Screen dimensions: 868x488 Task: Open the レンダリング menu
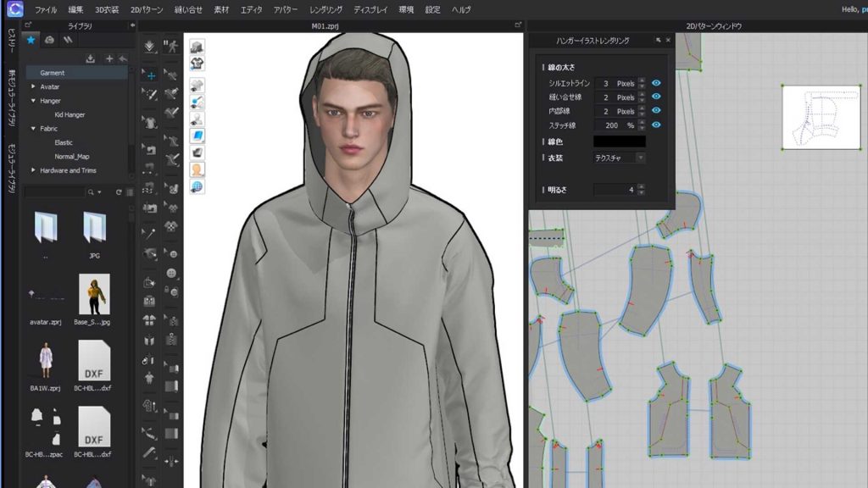coord(326,9)
